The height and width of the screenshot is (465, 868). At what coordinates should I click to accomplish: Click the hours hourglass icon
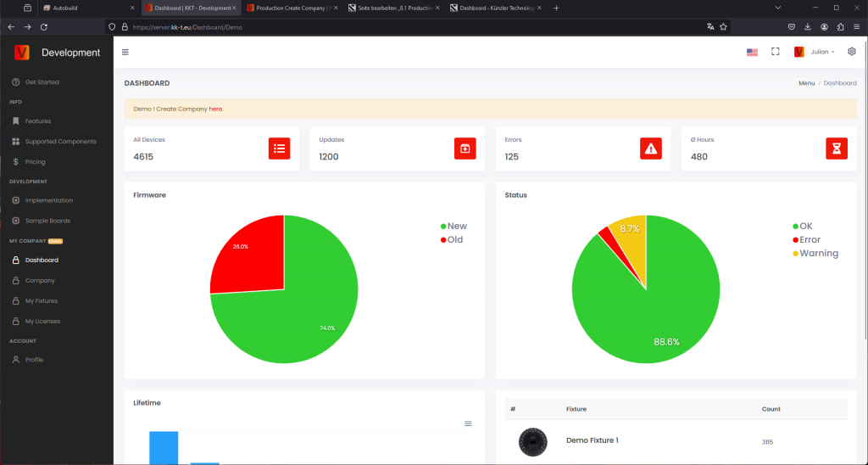click(x=837, y=148)
